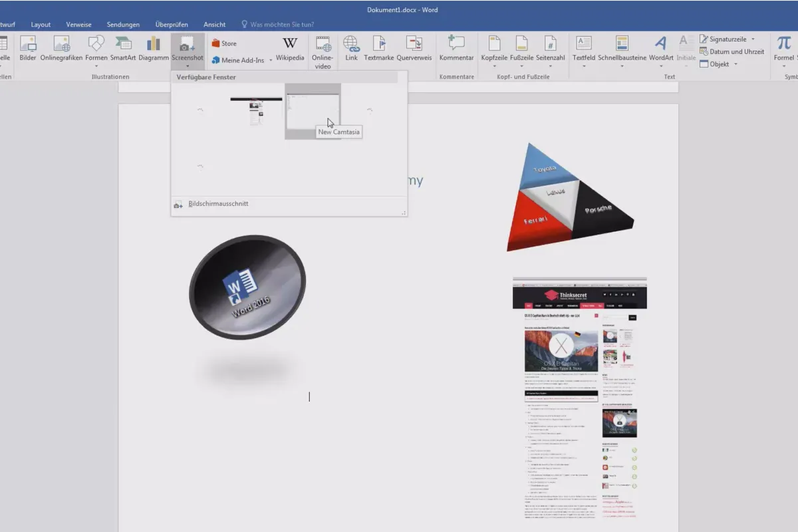Insert a hyperlink with the Link button
Viewport: 798px width, 532px height.
(x=351, y=49)
